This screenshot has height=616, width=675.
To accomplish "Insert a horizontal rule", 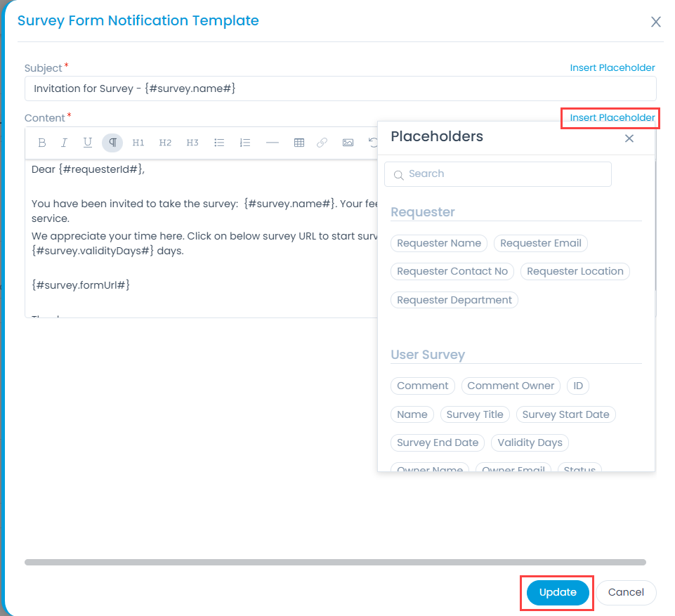I will (x=272, y=143).
